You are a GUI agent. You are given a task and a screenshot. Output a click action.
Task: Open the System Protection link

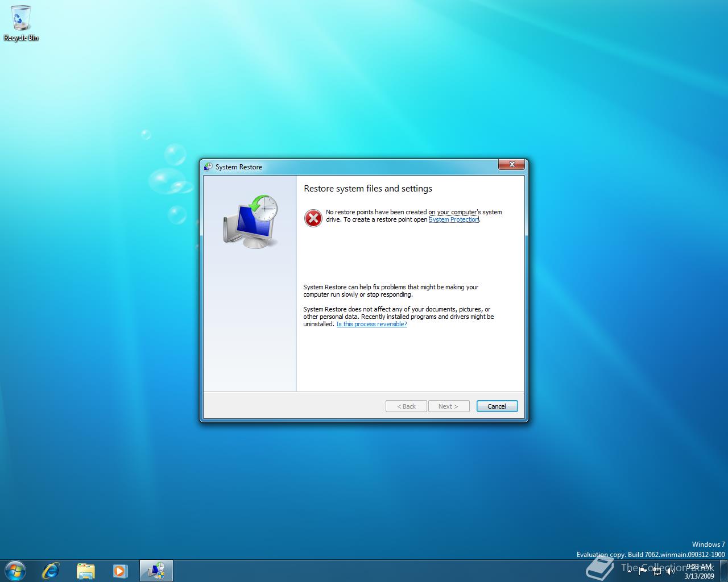pos(454,219)
